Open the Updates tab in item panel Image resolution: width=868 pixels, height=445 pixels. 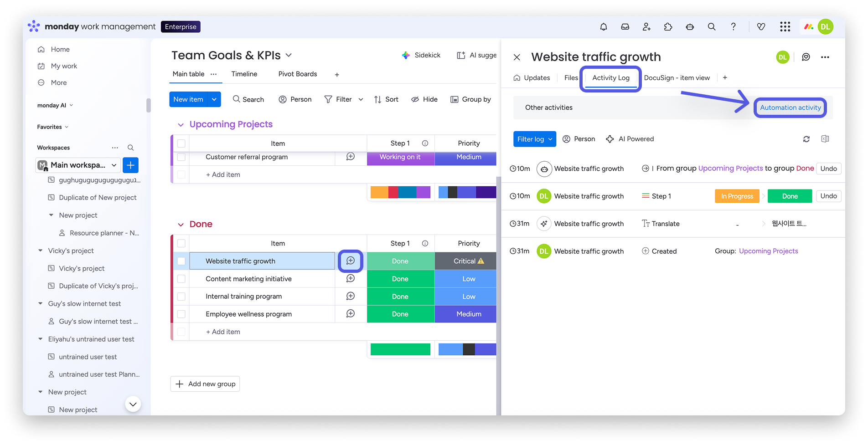pos(532,78)
